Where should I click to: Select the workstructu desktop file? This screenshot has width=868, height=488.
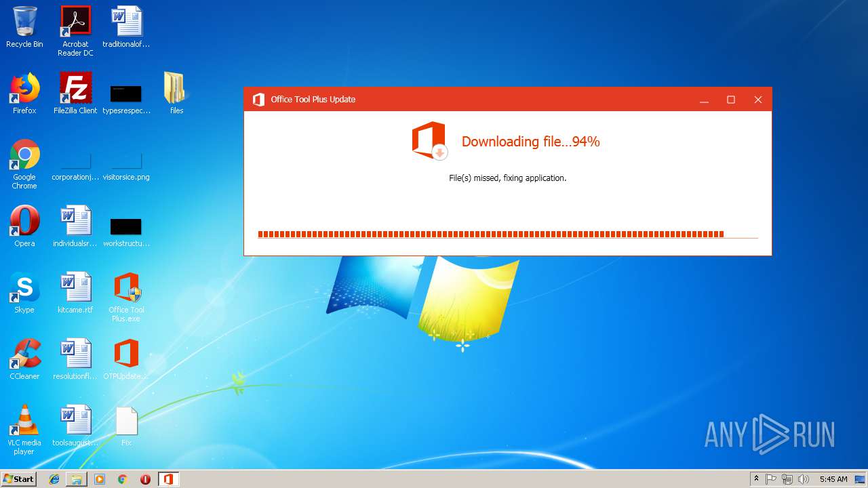click(126, 232)
